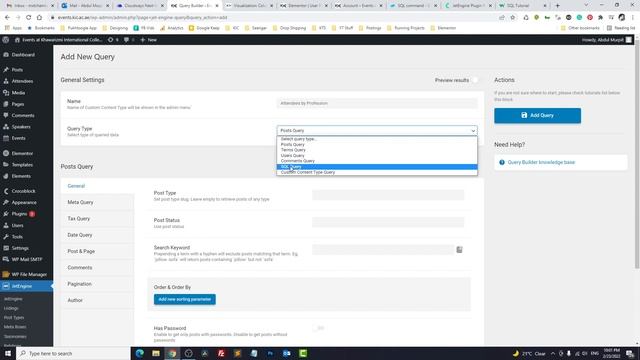
Task: Click the Search Keyword input
Action: click(x=383, y=249)
